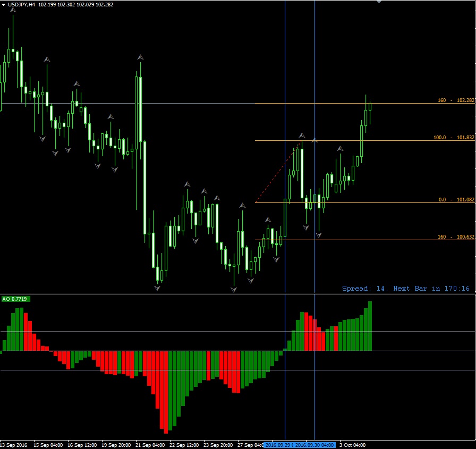Click the 16 Sep 12:00 time axis label
This screenshot has width=476, height=449.
click(x=82, y=445)
